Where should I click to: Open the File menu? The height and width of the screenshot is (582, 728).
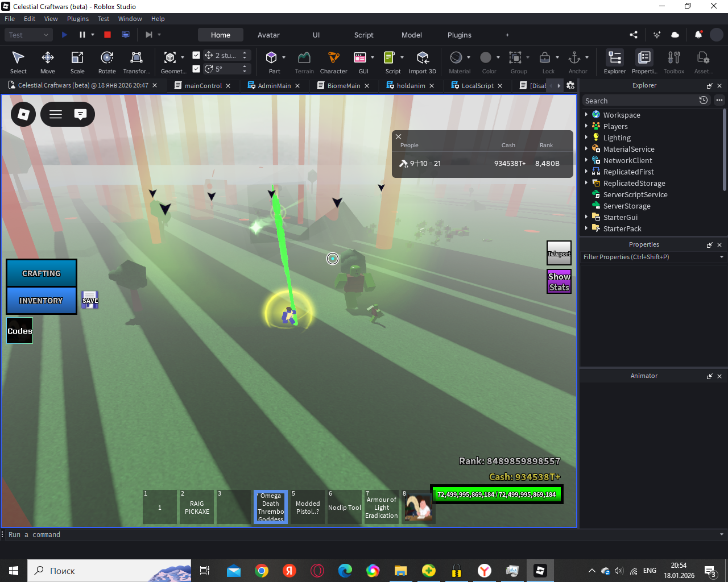[x=10, y=19]
